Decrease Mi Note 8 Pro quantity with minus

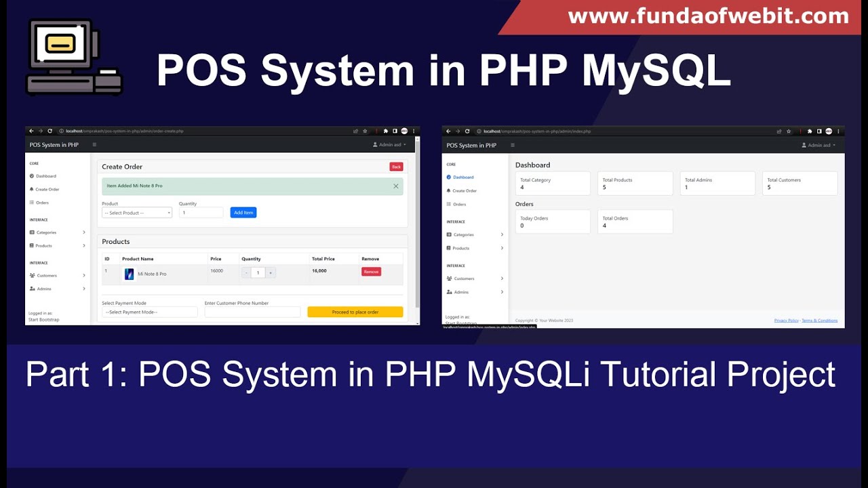point(246,272)
